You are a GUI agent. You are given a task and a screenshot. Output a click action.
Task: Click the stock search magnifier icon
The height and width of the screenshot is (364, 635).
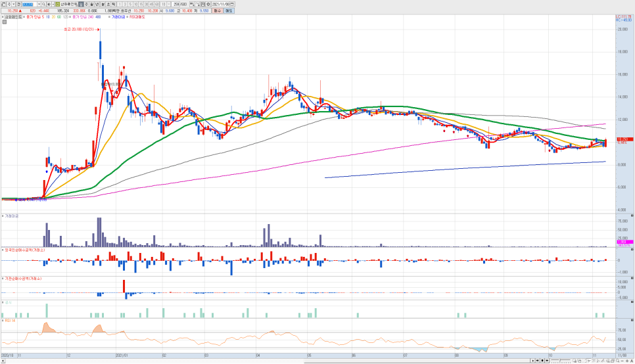click(x=44, y=4)
